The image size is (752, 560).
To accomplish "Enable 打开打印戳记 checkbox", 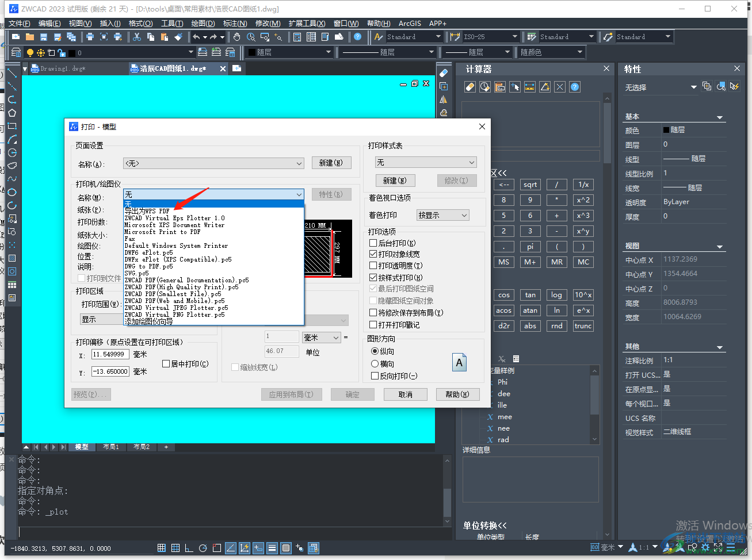I will pyautogui.click(x=373, y=325).
